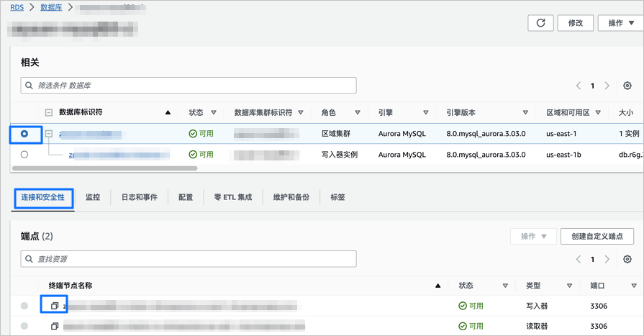Sort by 终端节点名称 ascending arrow
Image resolution: width=644 pixels, height=336 pixels.
(437, 286)
